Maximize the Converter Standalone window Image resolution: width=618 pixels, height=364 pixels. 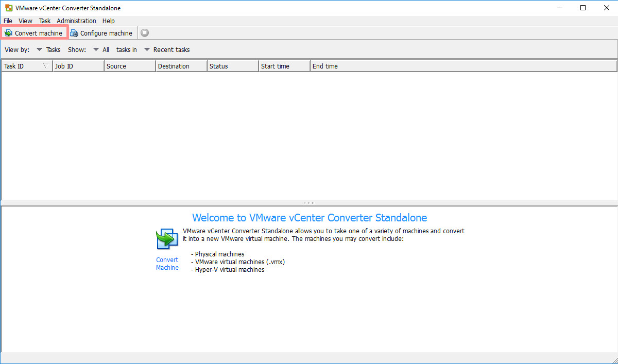(x=582, y=8)
